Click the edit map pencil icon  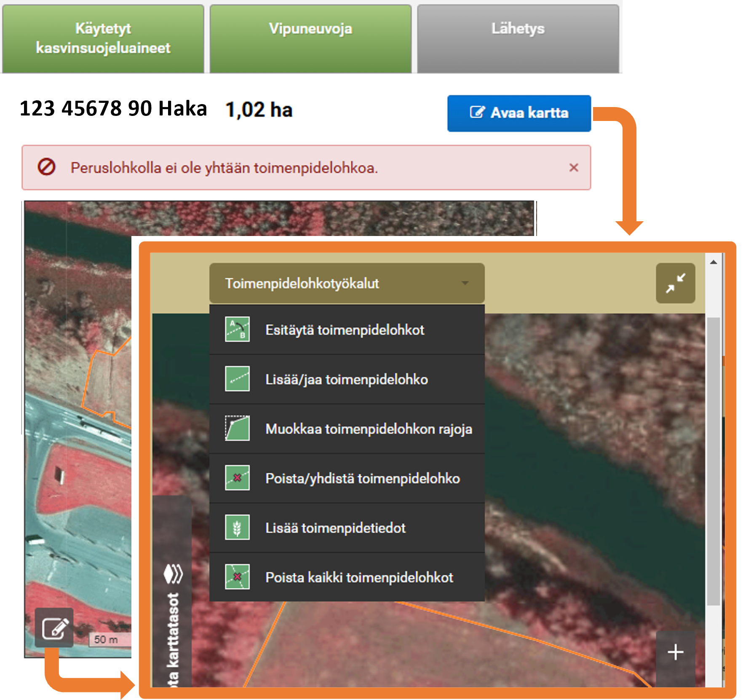[x=54, y=628]
